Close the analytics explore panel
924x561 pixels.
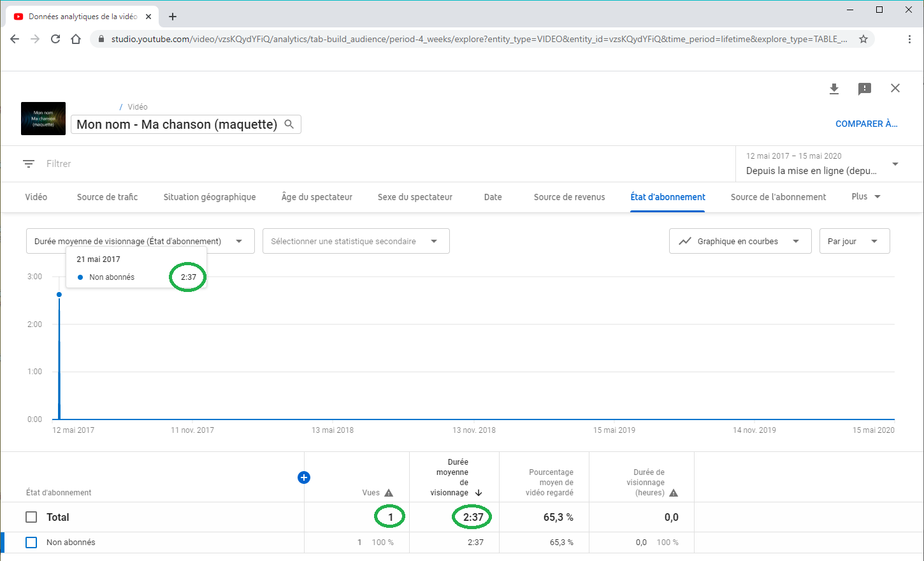(x=895, y=88)
